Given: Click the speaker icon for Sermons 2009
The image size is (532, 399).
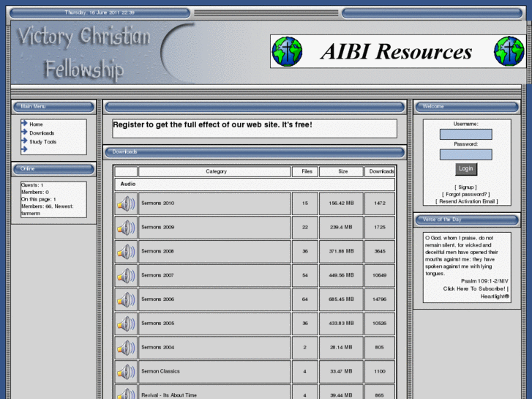Looking at the screenshot, I should click(126, 228).
